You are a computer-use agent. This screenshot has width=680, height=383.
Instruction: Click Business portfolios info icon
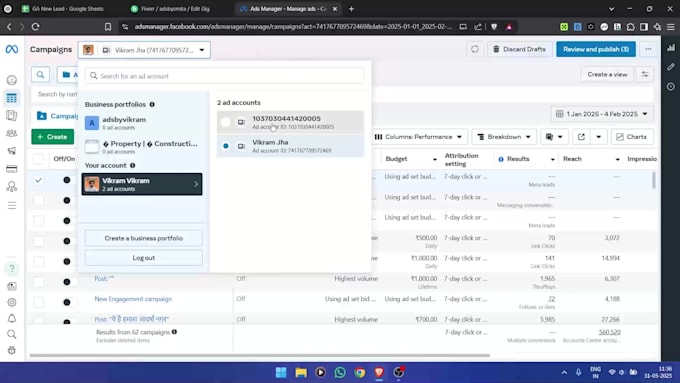(152, 105)
